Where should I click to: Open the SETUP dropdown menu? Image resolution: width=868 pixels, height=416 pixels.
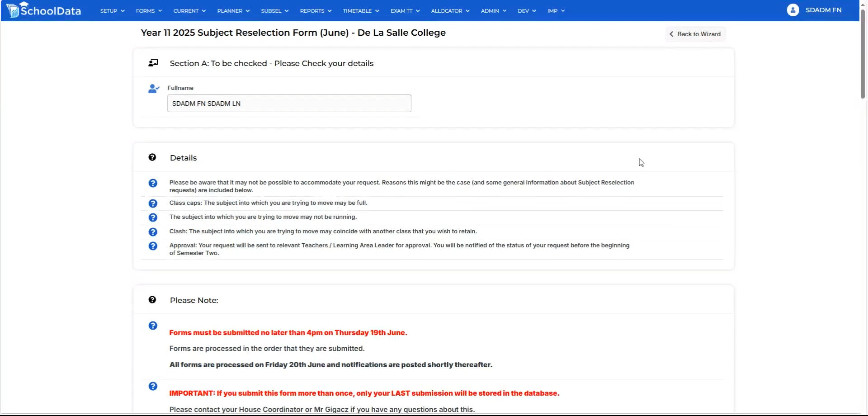tap(113, 11)
